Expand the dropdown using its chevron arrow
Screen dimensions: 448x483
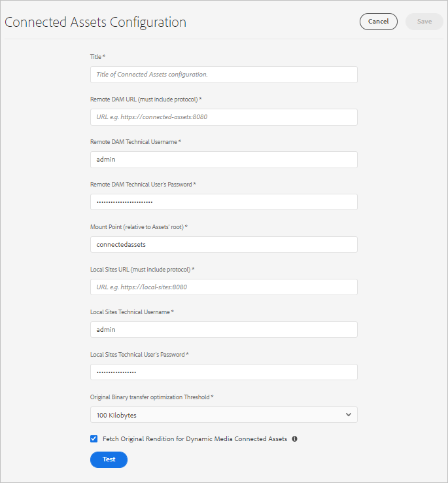tap(349, 415)
